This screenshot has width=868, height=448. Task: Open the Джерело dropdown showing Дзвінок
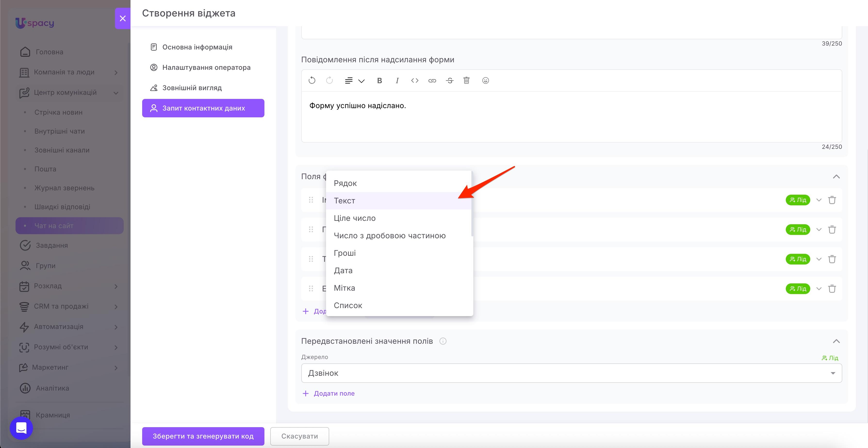click(572, 373)
